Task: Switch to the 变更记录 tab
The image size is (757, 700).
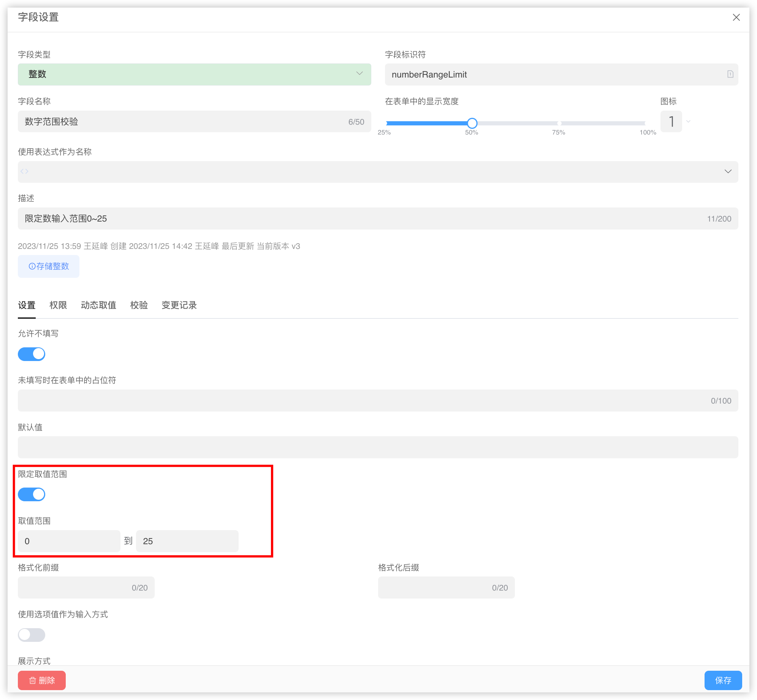Action: pyautogui.click(x=179, y=305)
